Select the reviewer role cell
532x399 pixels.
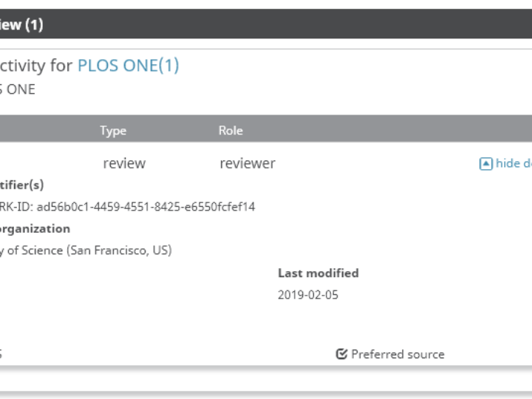click(247, 164)
